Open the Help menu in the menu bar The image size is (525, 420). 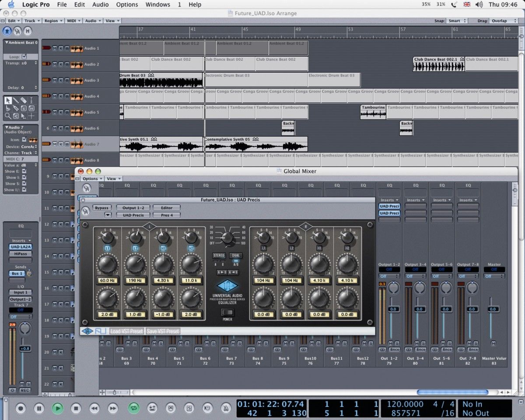[x=195, y=4]
